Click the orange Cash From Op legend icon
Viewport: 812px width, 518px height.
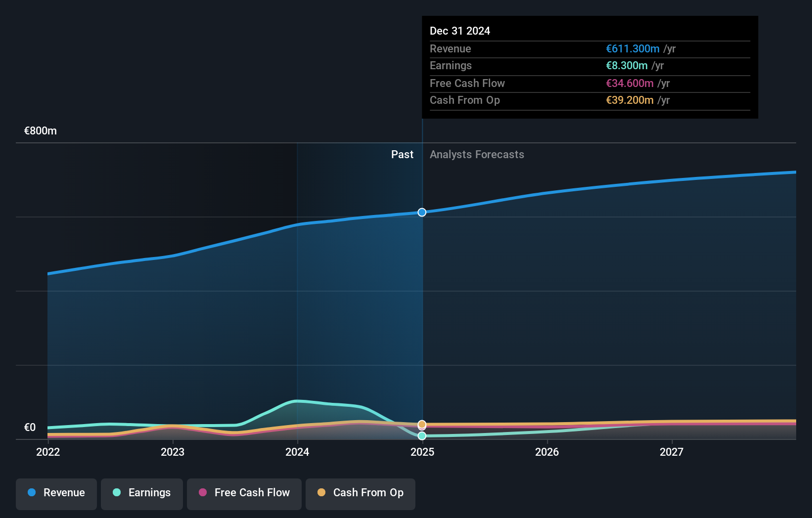321,493
